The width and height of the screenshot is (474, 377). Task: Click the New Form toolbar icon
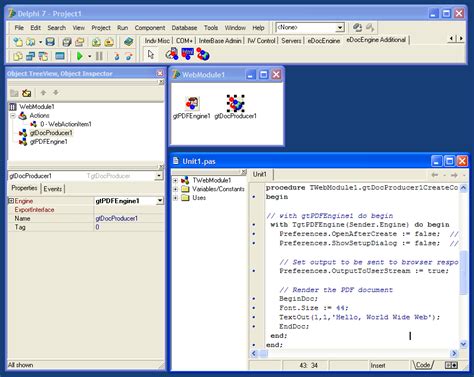coord(60,56)
